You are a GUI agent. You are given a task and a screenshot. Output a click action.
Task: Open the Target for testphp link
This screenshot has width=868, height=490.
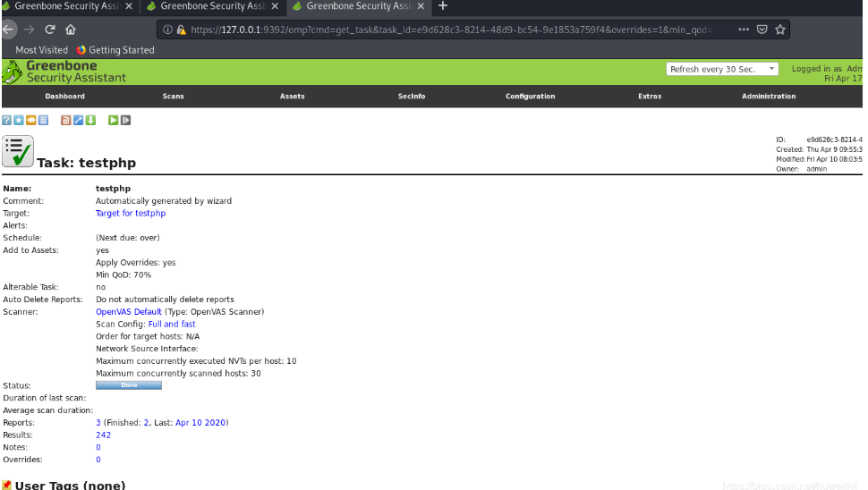pos(131,214)
